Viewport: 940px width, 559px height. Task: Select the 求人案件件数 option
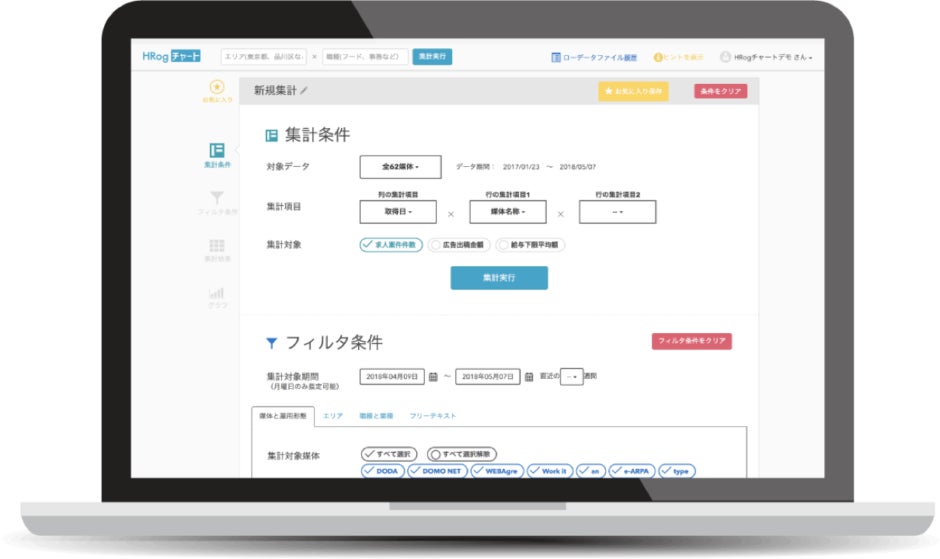[x=391, y=245]
